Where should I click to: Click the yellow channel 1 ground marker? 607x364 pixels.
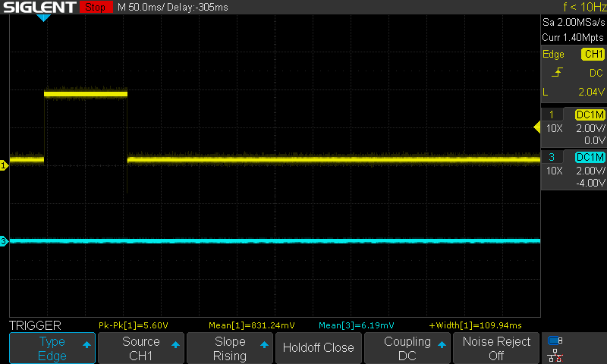pyautogui.click(x=4, y=165)
